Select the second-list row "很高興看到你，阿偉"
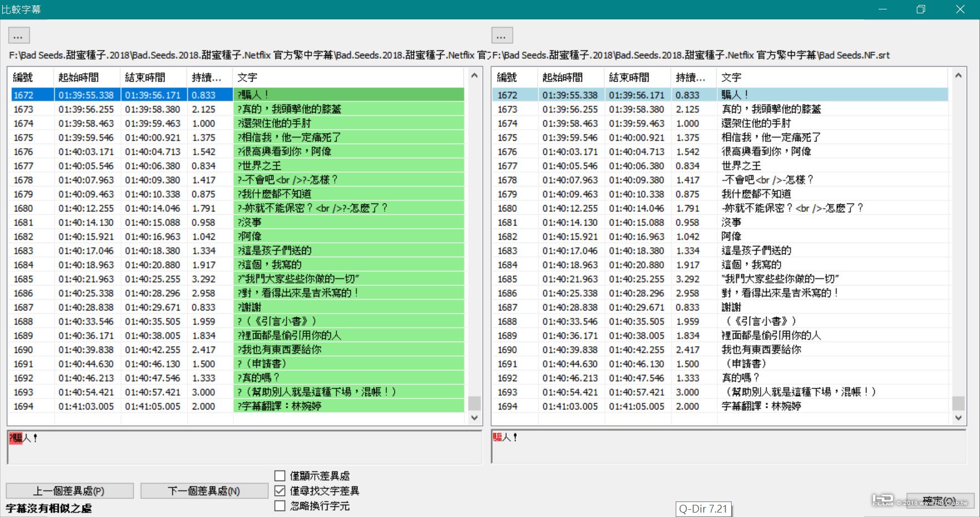Image resolution: width=980 pixels, height=517 pixels. point(721,151)
